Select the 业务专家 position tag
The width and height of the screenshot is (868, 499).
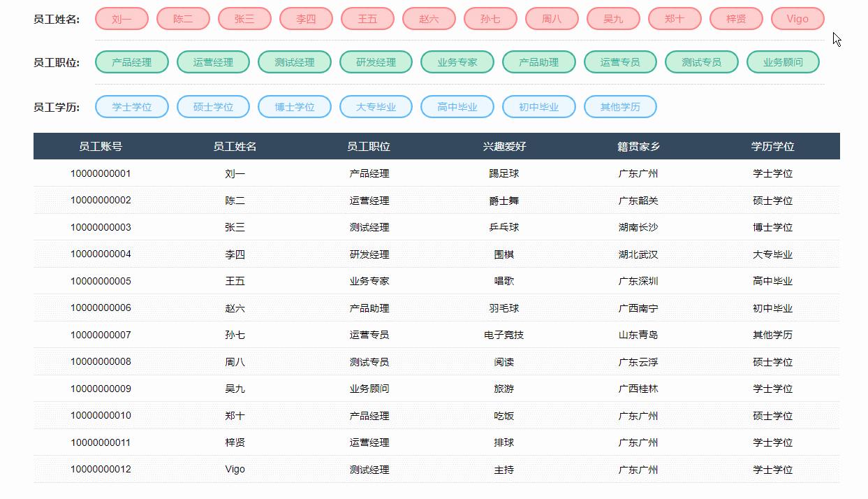click(x=457, y=62)
